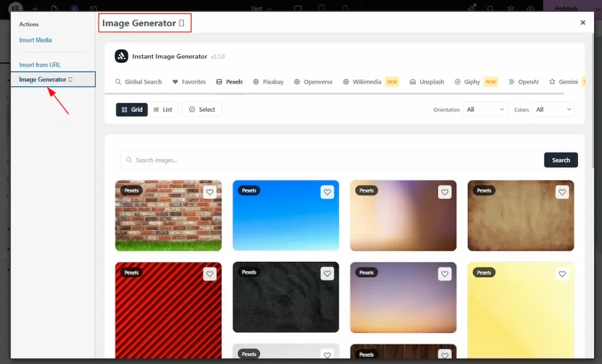Favorite the blue sky image
602x364 pixels.
[327, 191]
